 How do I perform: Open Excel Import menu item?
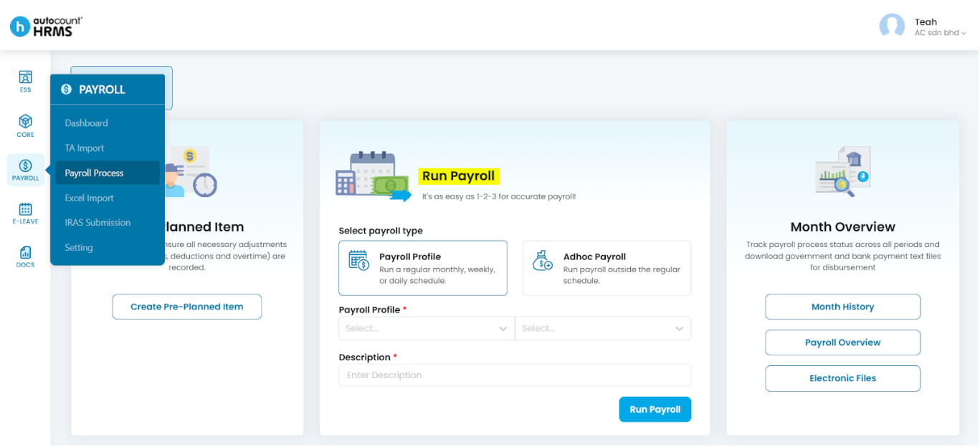tap(108, 198)
